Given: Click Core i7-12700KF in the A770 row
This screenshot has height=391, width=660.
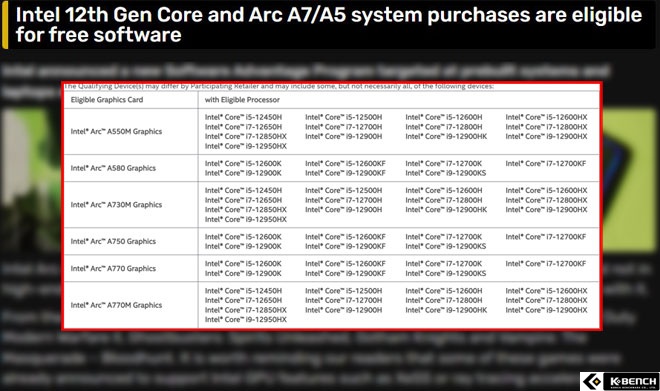Looking at the screenshot, I should [546, 264].
